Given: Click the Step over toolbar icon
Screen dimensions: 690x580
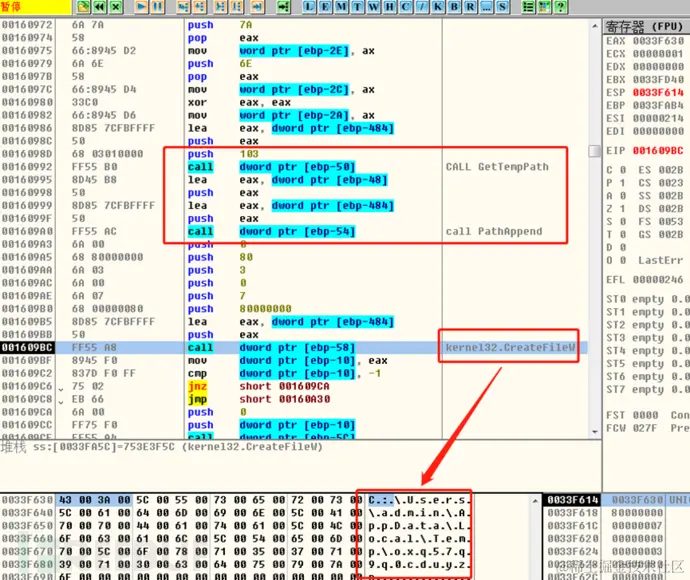Looking at the screenshot, I should click(200, 7).
